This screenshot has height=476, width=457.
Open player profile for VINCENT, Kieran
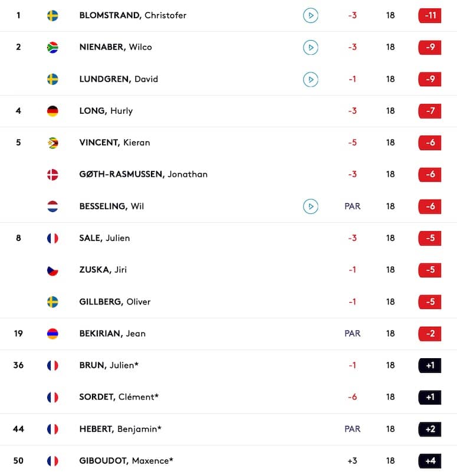point(114,143)
